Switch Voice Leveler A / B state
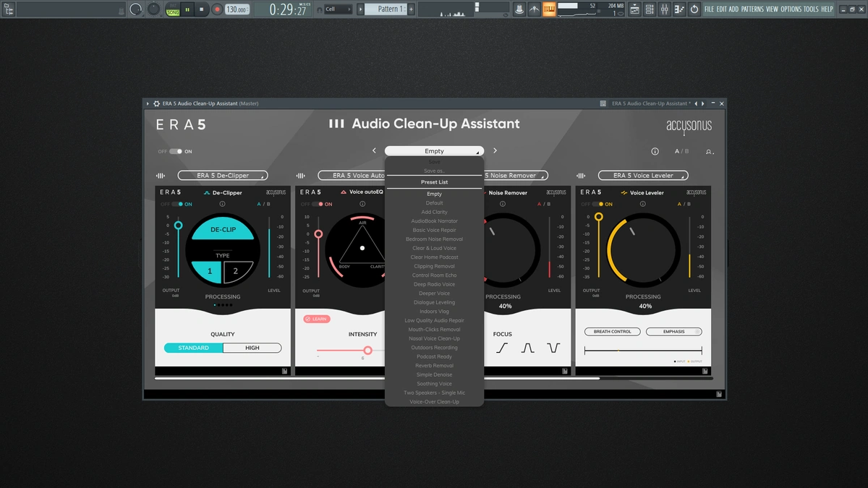This screenshot has width=868, height=488. coord(684,205)
